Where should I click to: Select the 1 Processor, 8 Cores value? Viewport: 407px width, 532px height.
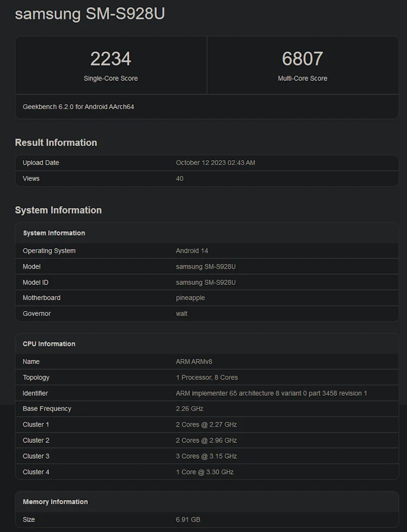[207, 378]
